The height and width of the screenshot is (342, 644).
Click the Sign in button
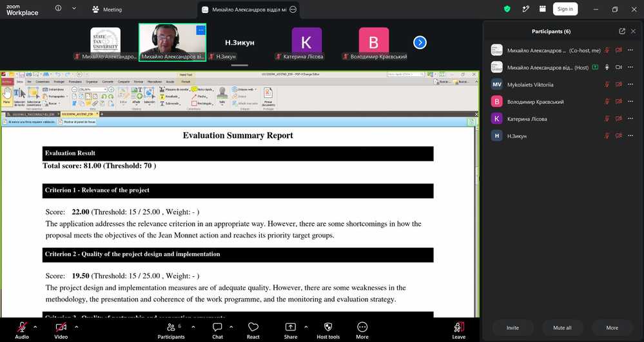click(565, 9)
